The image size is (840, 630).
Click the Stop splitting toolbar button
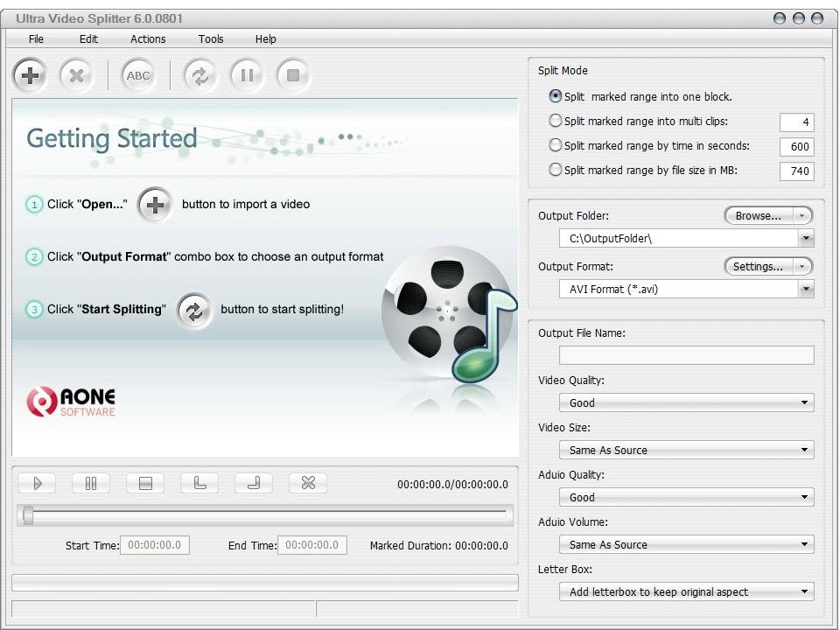[x=292, y=75]
